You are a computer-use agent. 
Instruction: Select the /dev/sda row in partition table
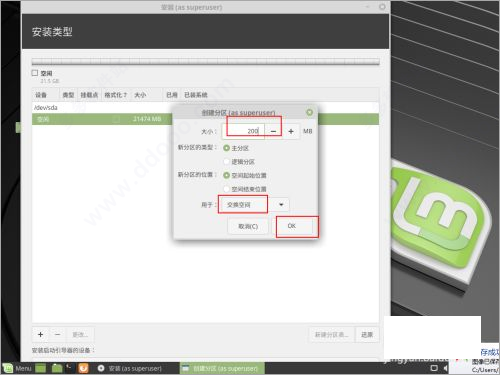(205, 108)
